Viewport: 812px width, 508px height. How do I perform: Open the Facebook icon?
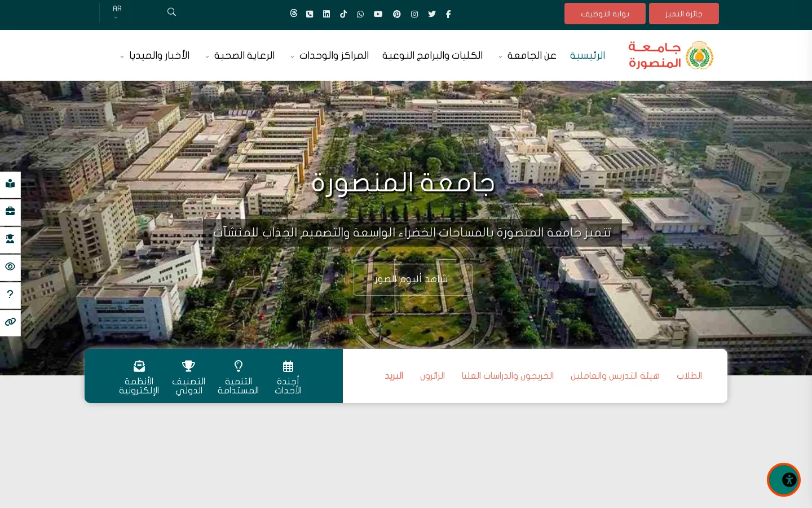point(448,14)
